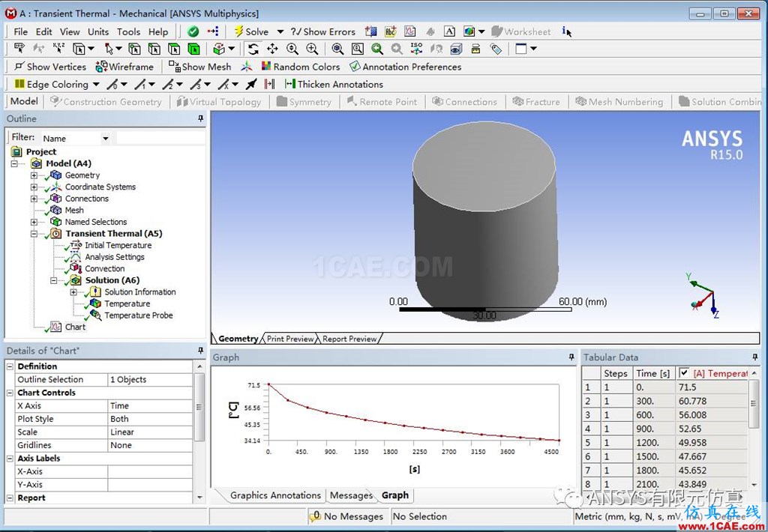Screen dimensions: 768x532
Task: Open the Units menu
Action: pos(98,31)
